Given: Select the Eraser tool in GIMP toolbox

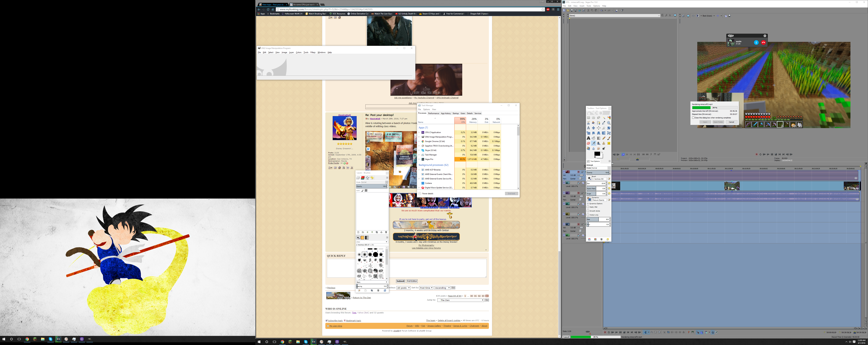Looking at the screenshot, I should pyautogui.click(x=588, y=143).
